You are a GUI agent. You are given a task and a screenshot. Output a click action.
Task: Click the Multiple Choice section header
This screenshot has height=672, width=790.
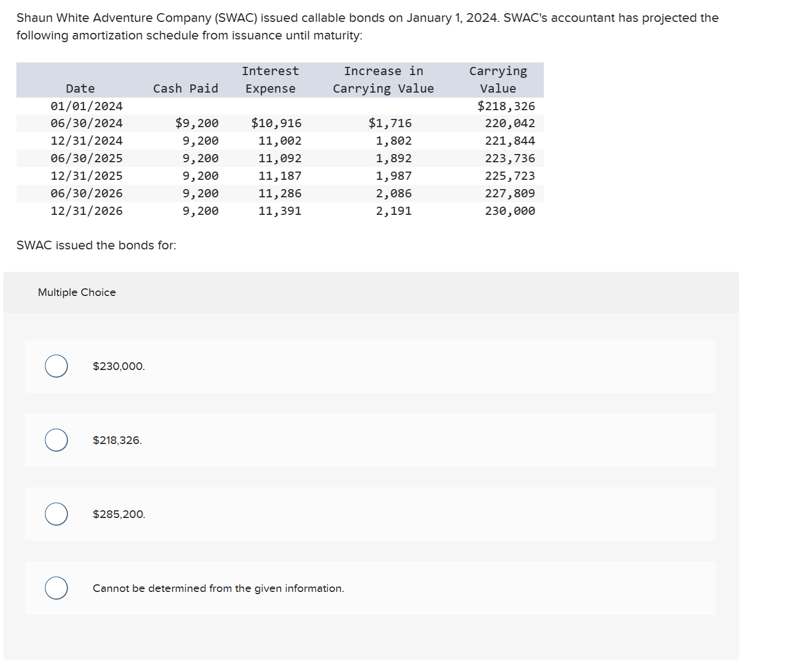(77, 292)
